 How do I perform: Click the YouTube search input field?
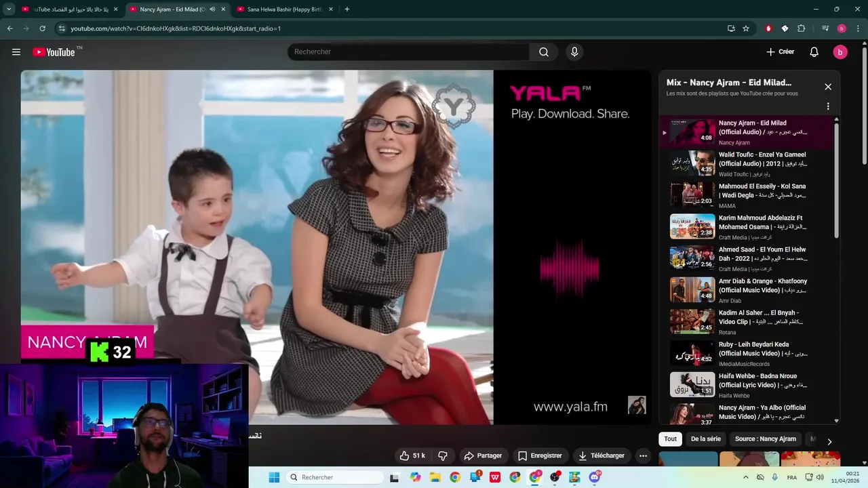(x=409, y=52)
